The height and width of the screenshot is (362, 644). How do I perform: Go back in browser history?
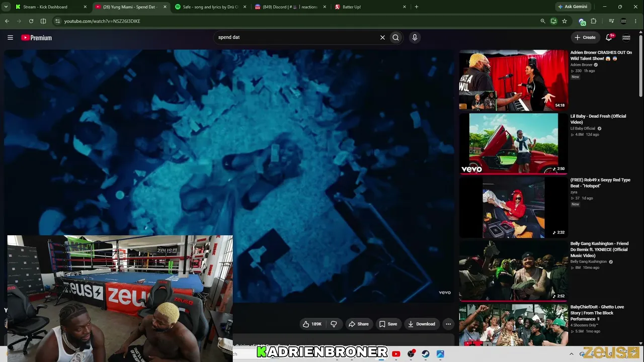pos(7,21)
